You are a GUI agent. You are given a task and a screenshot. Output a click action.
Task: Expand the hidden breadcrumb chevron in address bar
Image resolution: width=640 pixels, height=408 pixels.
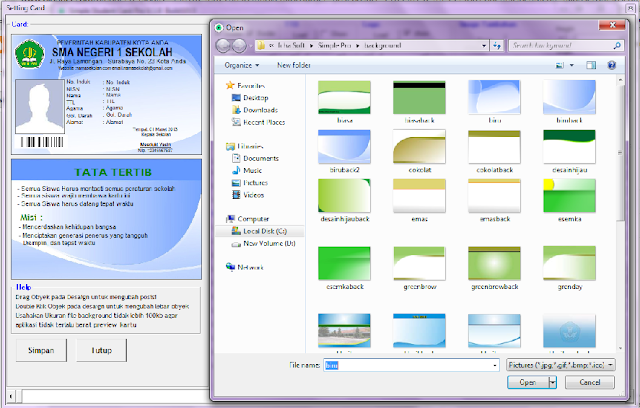pyautogui.click(x=271, y=45)
